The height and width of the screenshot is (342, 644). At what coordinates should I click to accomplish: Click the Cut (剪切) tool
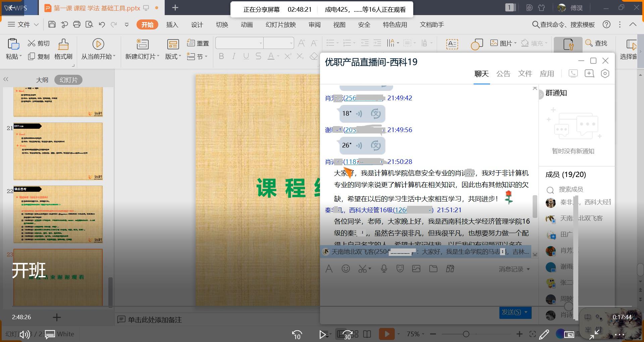point(39,43)
